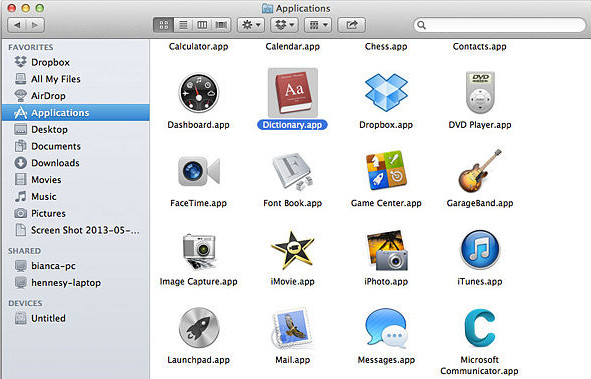The width and height of the screenshot is (591, 379).
Task: Switch to column view
Action: (x=202, y=25)
